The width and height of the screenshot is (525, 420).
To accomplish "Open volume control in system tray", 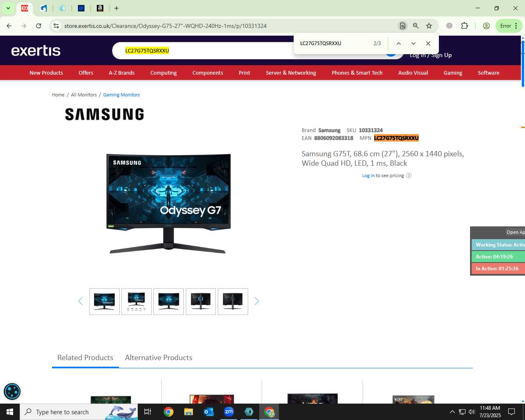I will click(472, 412).
